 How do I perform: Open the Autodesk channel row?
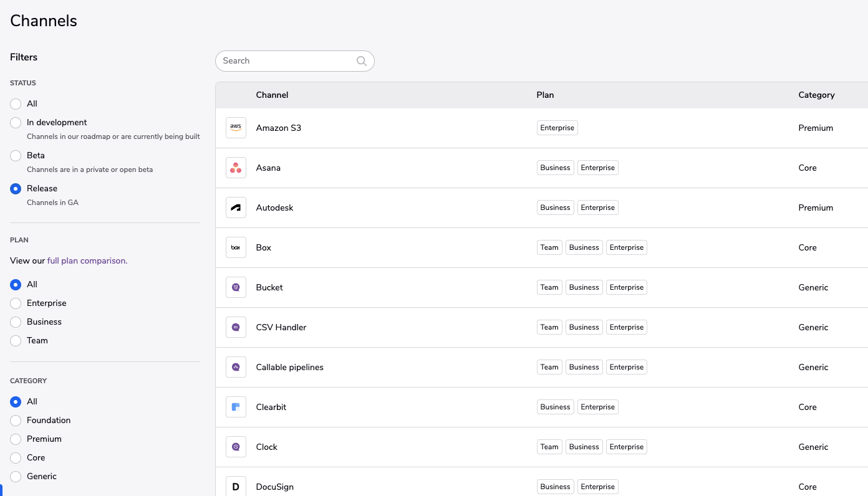tap(542, 207)
